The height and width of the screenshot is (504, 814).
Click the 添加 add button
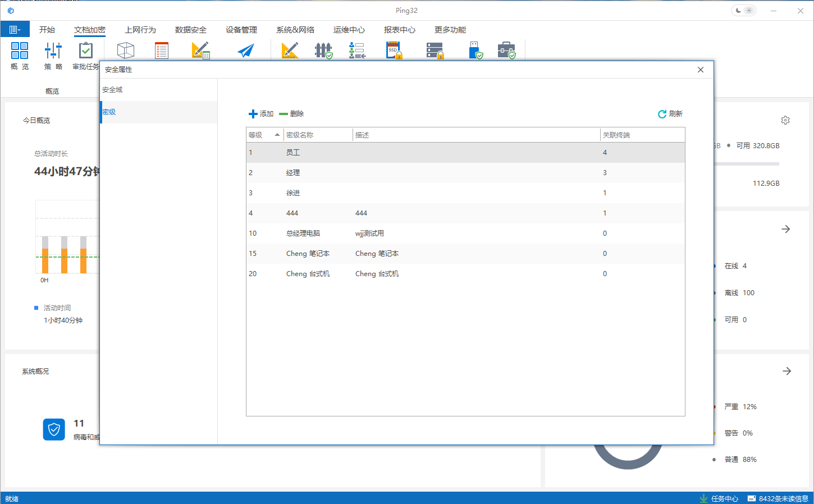(261, 114)
